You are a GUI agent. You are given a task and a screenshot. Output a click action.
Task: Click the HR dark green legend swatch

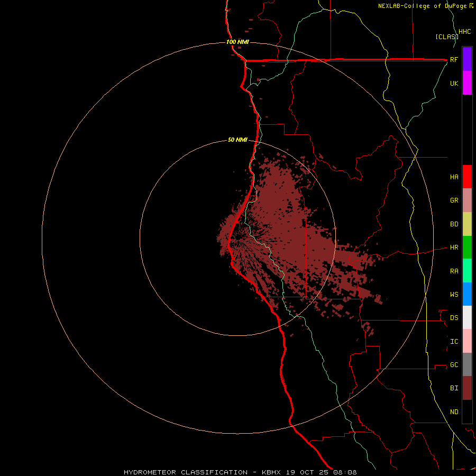pos(467,248)
